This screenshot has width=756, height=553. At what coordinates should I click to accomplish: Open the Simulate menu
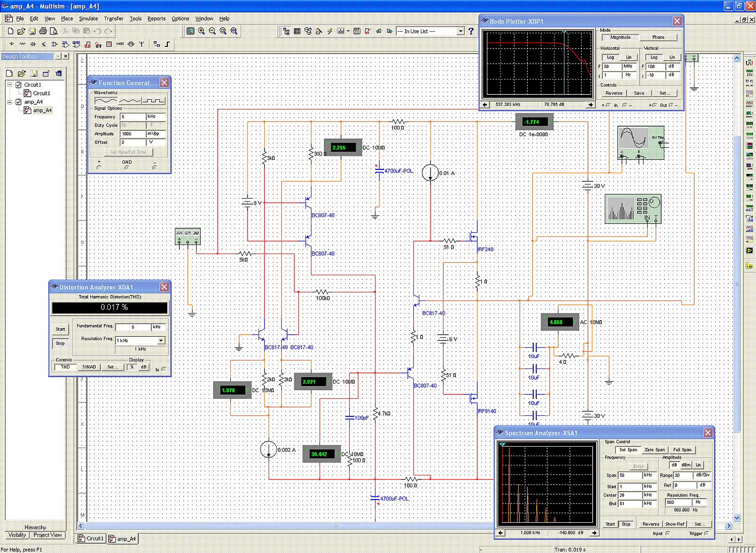88,19
